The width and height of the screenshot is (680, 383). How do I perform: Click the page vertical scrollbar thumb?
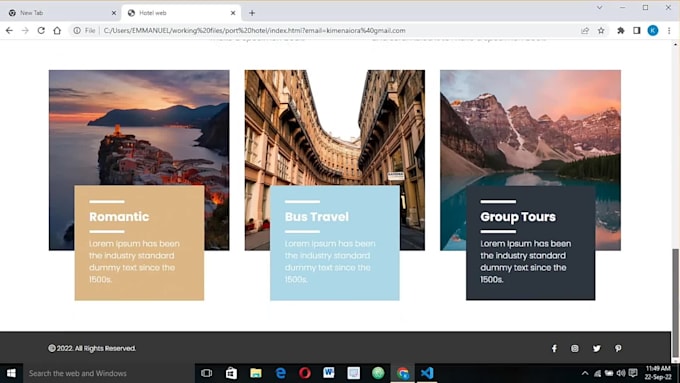pyautogui.click(x=675, y=304)
